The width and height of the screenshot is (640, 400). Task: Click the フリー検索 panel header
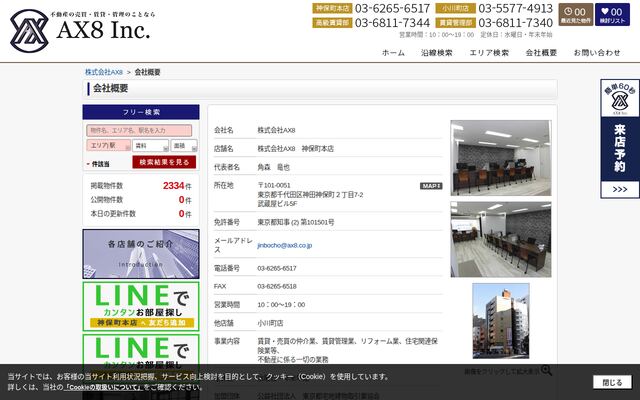(141, 112)
